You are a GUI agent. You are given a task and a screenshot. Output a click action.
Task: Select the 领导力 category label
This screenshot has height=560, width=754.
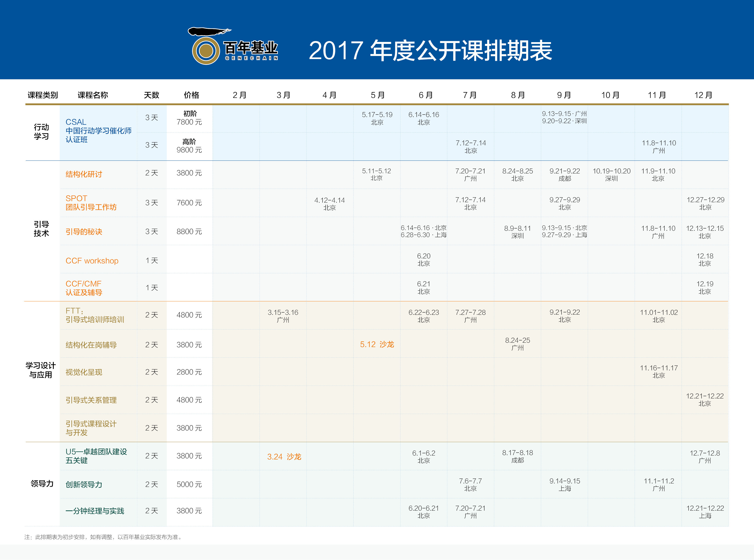click(42, 483)
